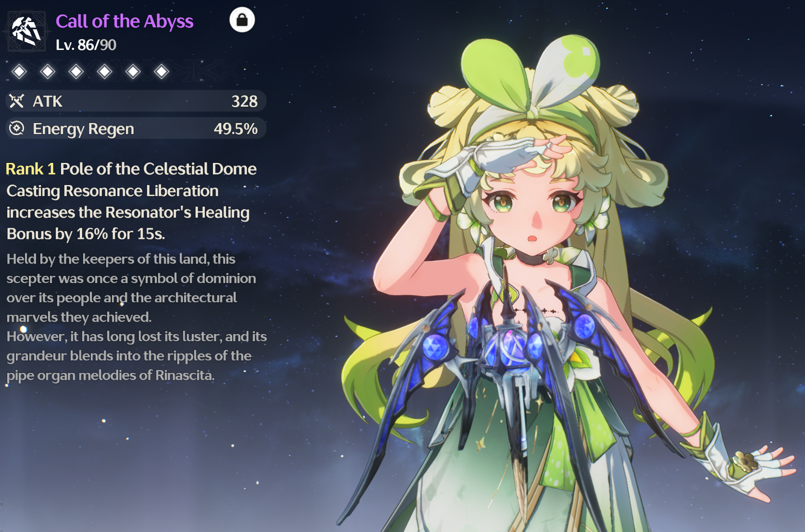Click the weapon lore description text
The height and width of the screenshot is (532, 805).
point(136,317)
